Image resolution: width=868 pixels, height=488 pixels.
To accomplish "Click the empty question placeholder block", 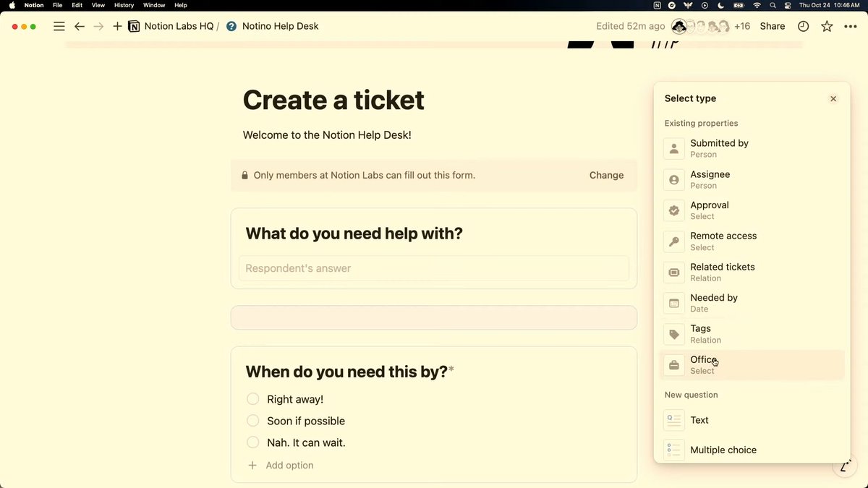I will click(434, 317).
